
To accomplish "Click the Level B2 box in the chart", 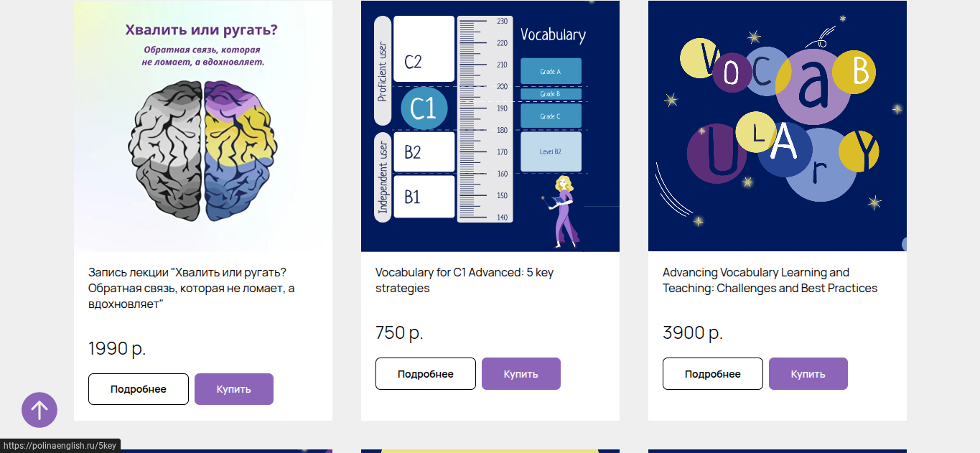I will (x=551, y=151).
